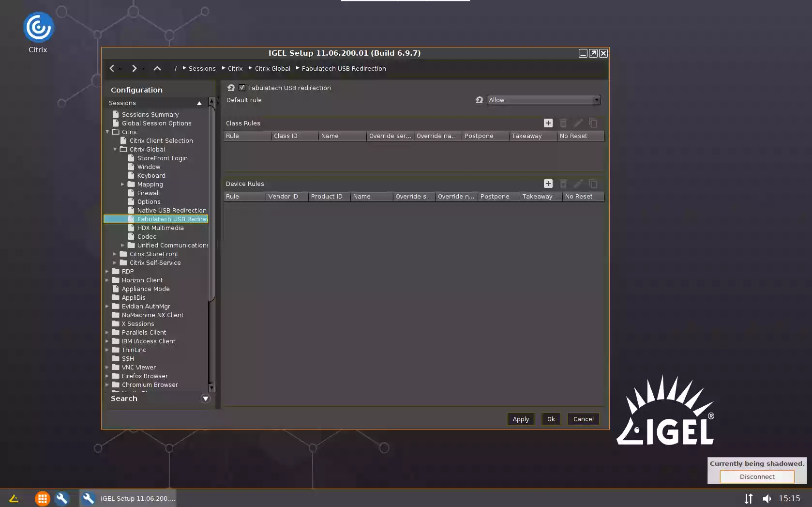Open application launcher in taskbar
Image resolution: width=812 pixels, height=507 pixels.
(x=42, y=498)
